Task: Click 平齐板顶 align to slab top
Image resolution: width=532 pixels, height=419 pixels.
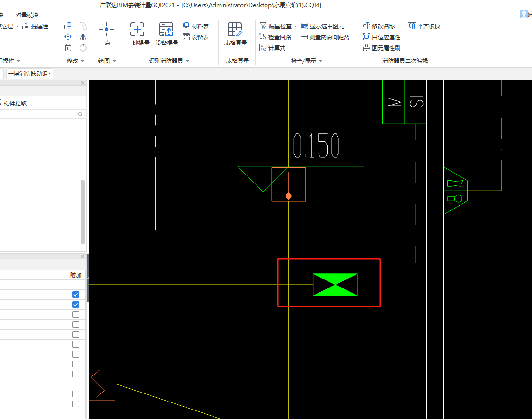Action: click(425, 26)
